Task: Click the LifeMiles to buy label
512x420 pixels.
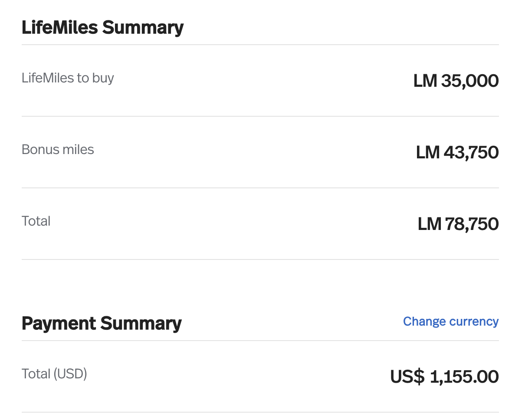Action: pyautogui.click(x=68, y=78)
